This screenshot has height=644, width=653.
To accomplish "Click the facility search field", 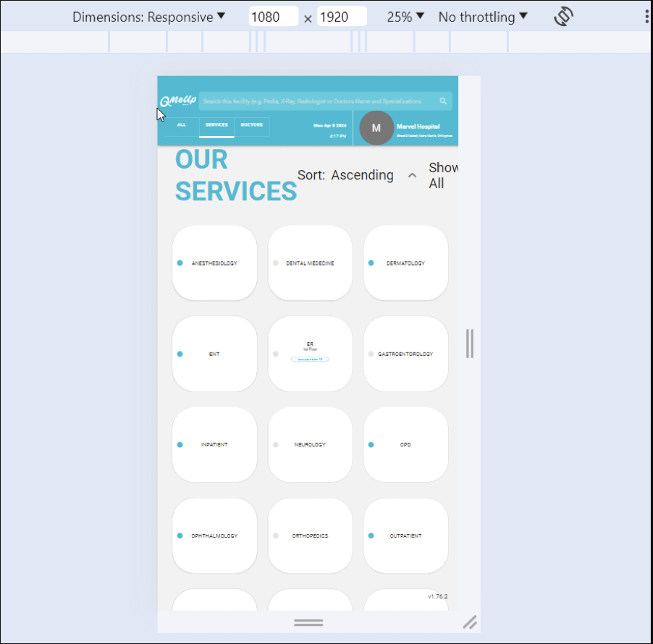I will coord(319,101).
